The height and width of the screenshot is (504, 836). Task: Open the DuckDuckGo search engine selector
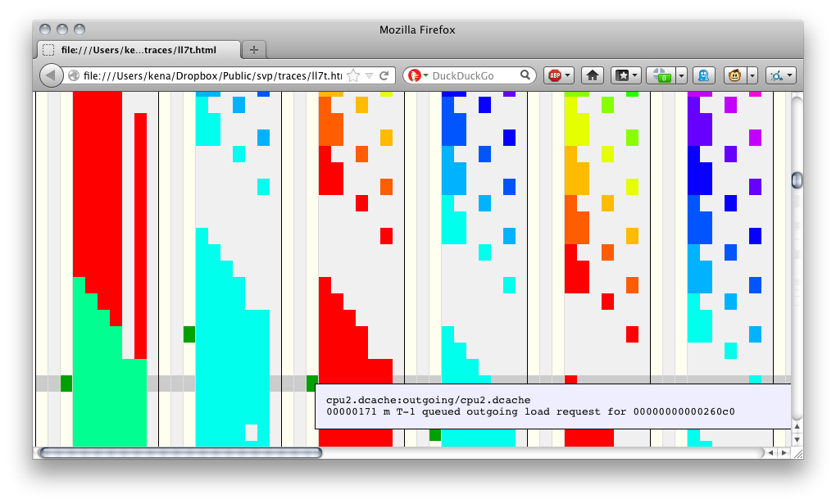pyautogui.click(x=419, y=75)
